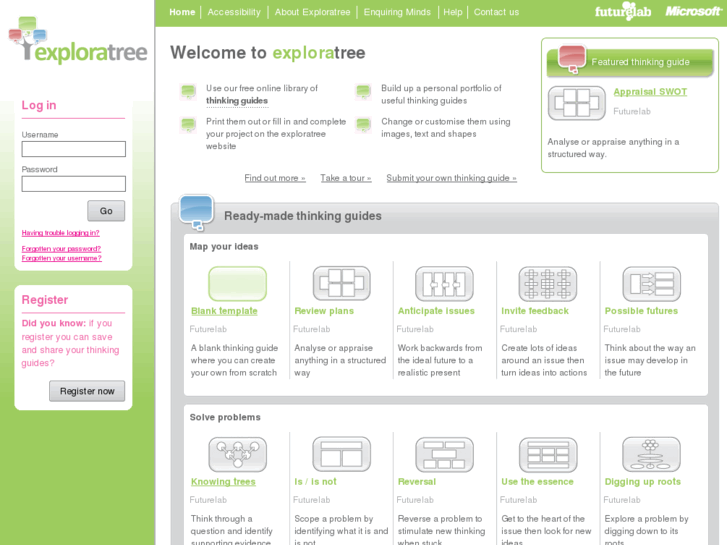
Task: Click the Knowing trees guide icon
Action: pyautogui.click(x=237, y=454)
